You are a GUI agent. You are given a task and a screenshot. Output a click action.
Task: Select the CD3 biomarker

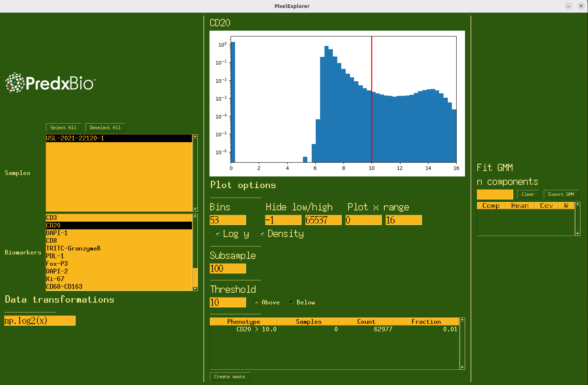coord(119,218)
